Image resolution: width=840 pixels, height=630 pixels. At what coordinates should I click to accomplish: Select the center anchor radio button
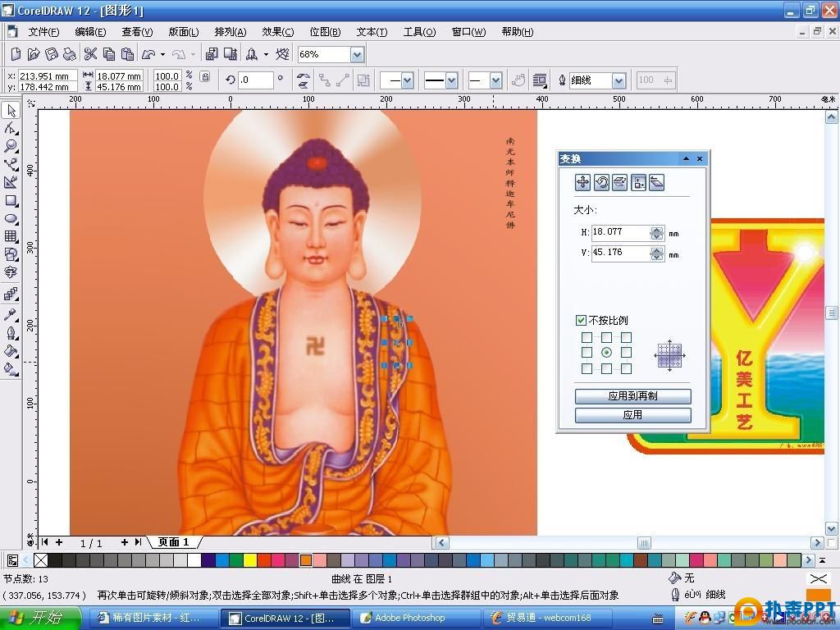click(606, 353)
